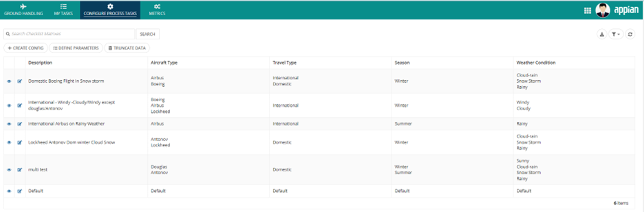
Task: Open the Metrics tab
Action: 157,10
